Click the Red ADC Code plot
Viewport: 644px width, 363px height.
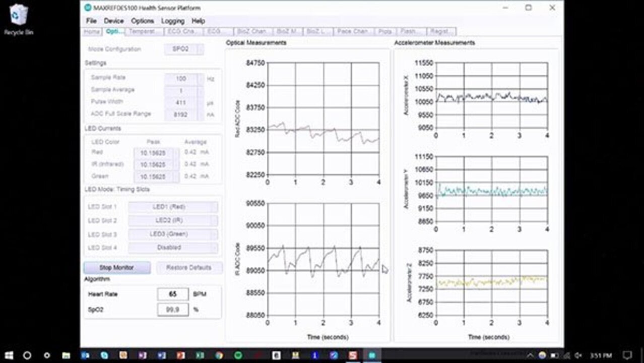(x=323, y=118)
